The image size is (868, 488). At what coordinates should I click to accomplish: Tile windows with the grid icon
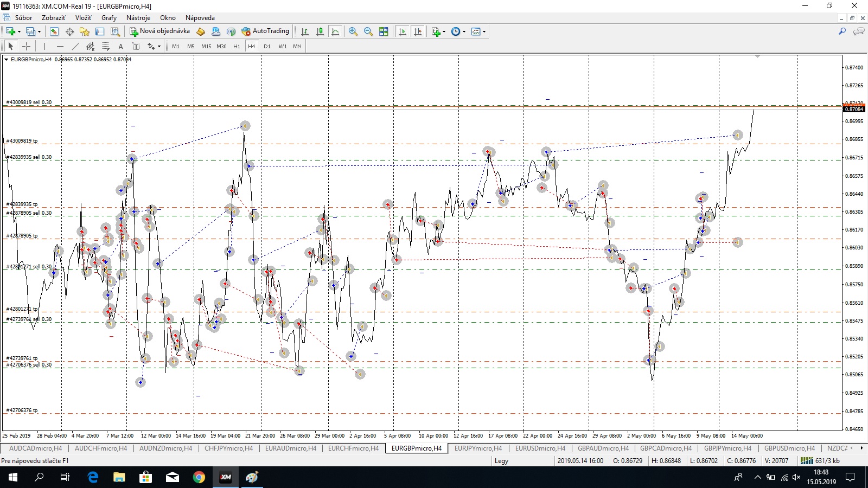pyautogui.click(x=384, y=31)
